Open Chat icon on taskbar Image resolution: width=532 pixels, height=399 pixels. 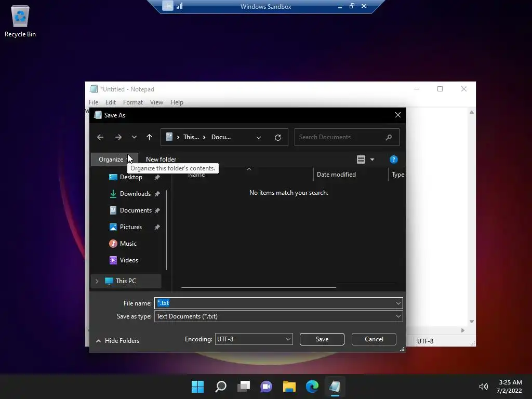[x=267, y=387]
